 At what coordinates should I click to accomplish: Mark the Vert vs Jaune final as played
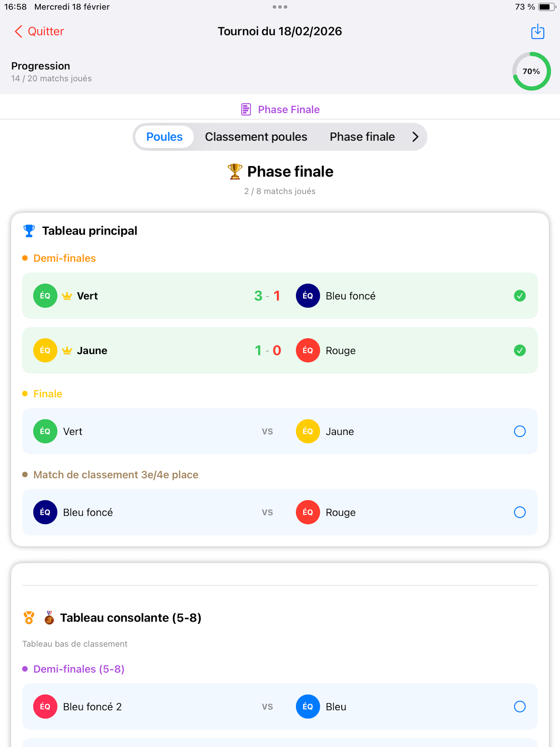[x=520, y=431]
